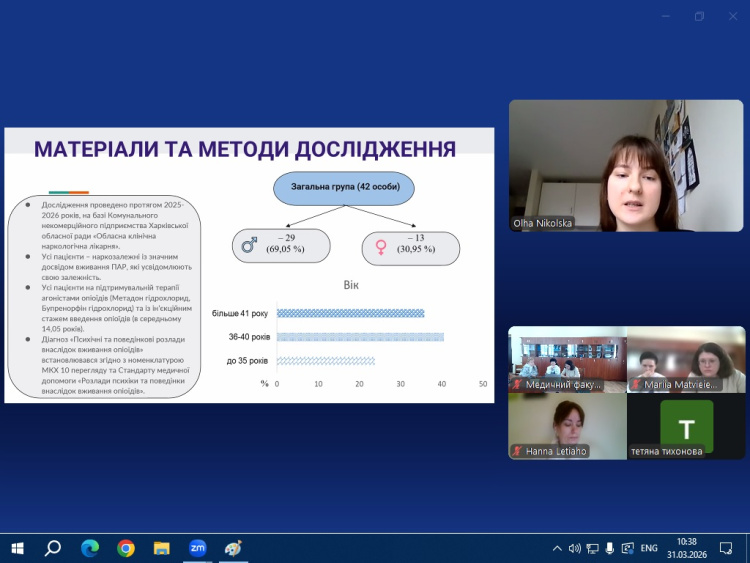
Task: Switch ENG input language indicator
Action: pos(649,548)
